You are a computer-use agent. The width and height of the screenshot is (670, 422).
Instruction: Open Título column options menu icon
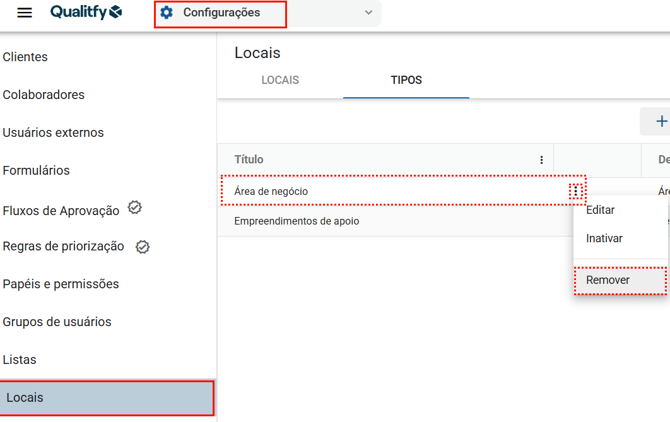[x=542, y=160]
